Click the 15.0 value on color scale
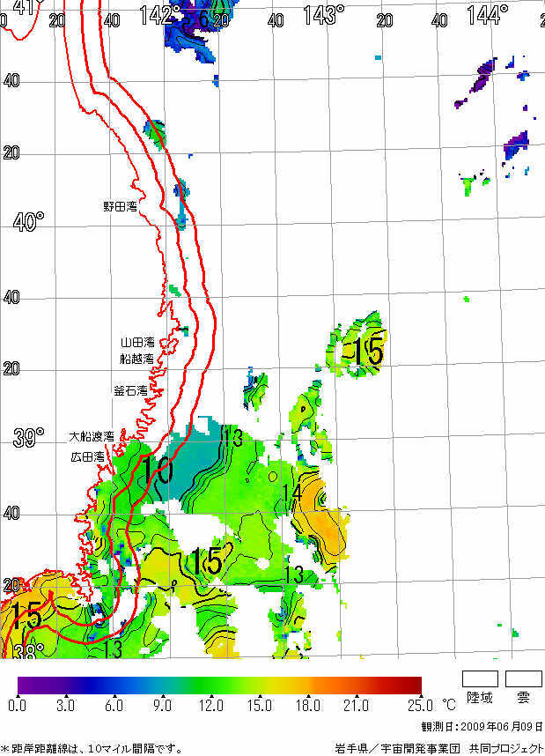Viewport: 545px width, 756px height. 259,706
